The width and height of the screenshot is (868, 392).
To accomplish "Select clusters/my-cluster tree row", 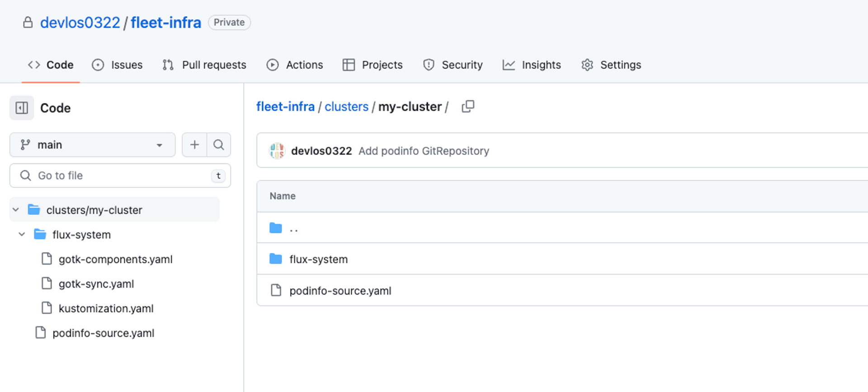I will coord(114,210).
